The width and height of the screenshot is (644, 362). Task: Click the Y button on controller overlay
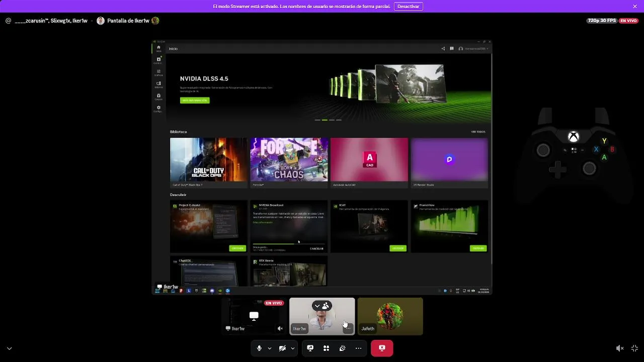[x=604, y=141]
